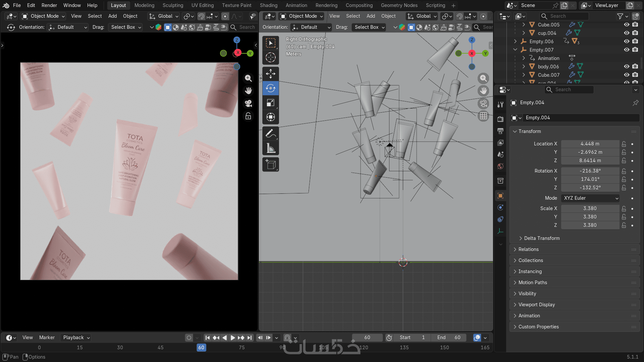Toggle camera-to-view lock in left viewport
Image resolution: width=644 pixels, height=362 pixels.
[x=248, y=116]
